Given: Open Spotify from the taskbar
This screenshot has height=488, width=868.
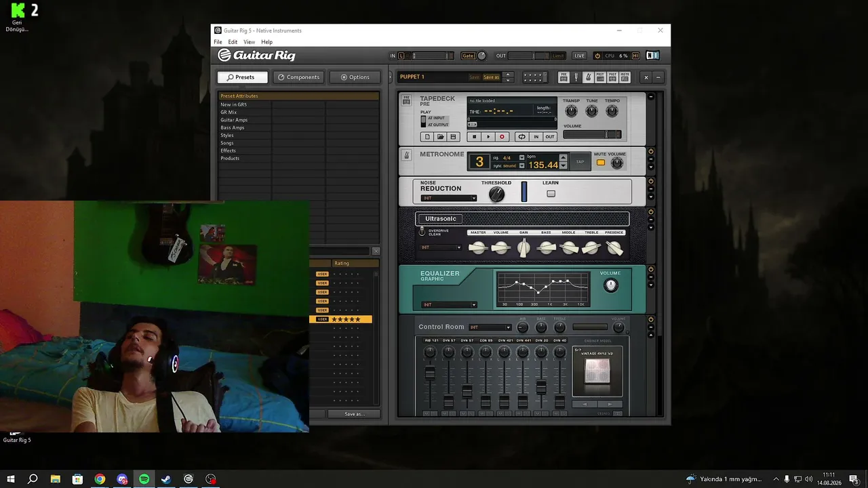Looking at the screenshot, I should [x=144, y=479].
